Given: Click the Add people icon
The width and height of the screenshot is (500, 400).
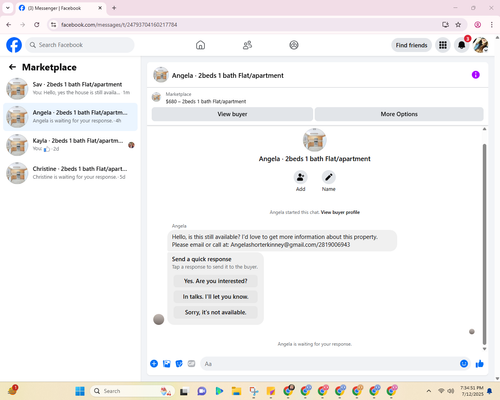Looking at the screenshot, I should [x=300, y=177].
